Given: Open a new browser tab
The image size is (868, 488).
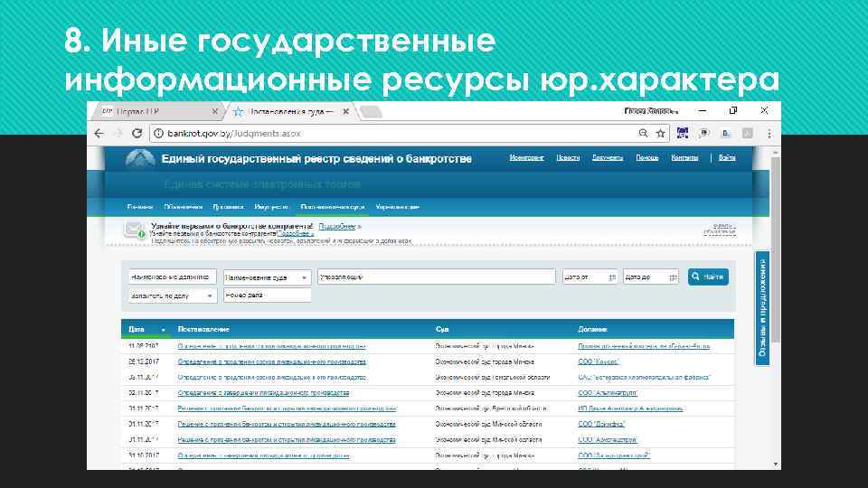Looking at the screenshot, I should [x=371, y=112].
